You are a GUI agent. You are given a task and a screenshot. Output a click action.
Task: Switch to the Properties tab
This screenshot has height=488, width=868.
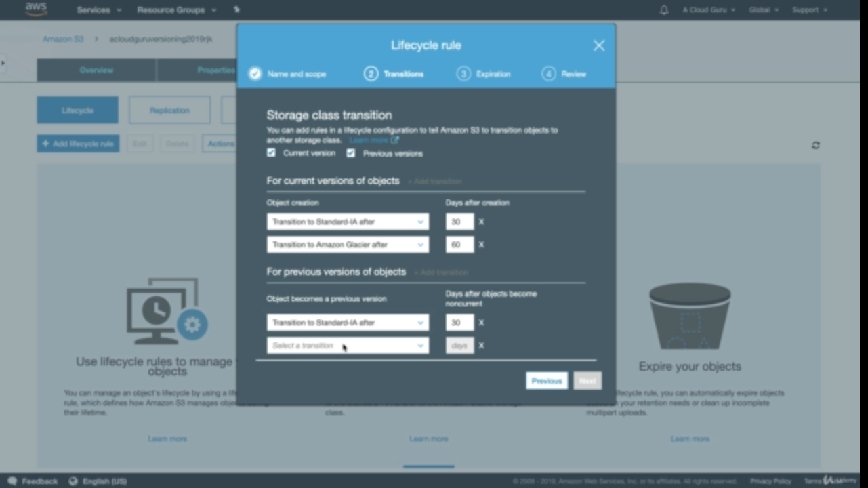pyautogui.click(x=216, y=70)
